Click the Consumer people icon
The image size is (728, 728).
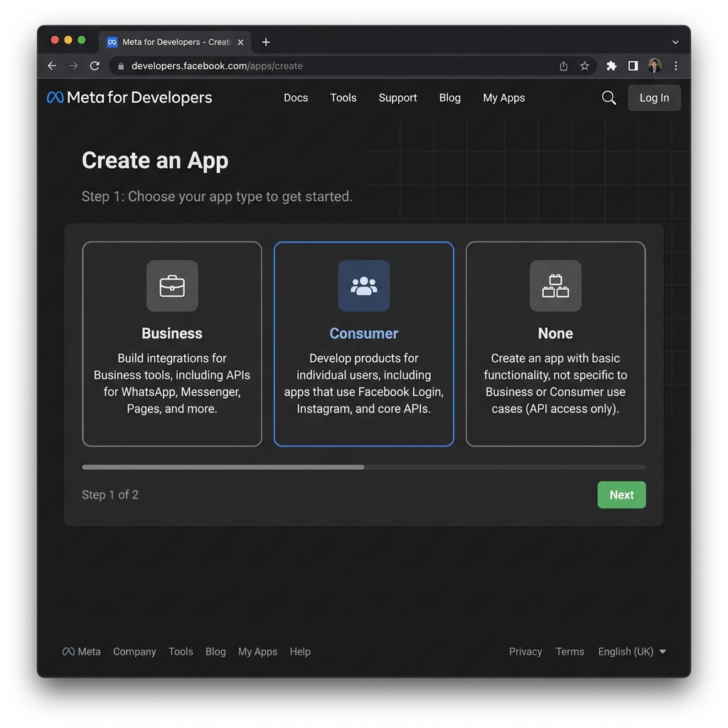363,286
